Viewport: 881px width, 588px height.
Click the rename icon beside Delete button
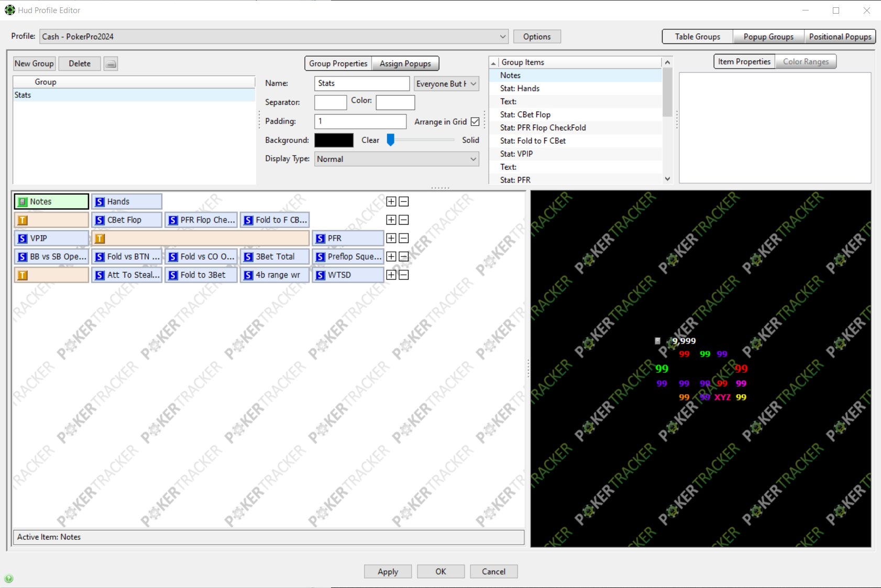point(111,64)
